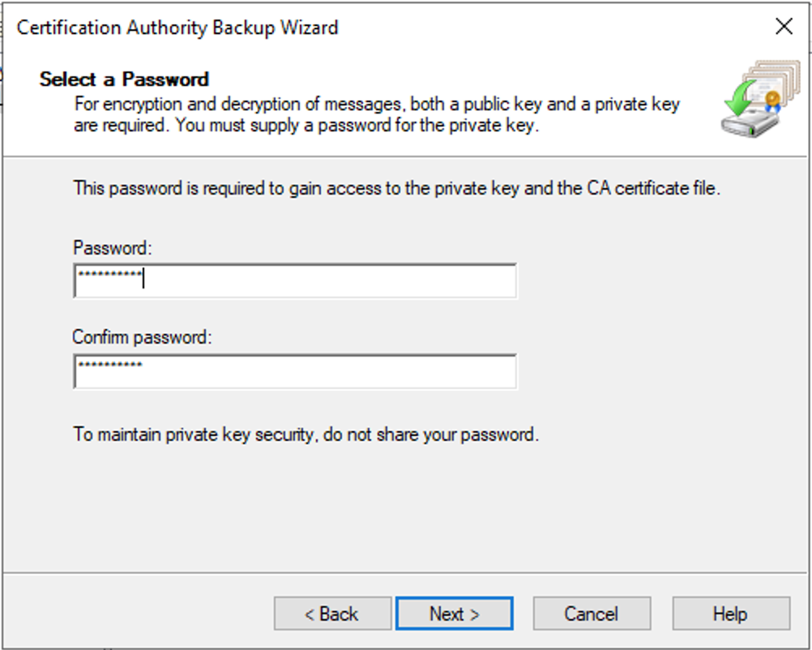This screenshot has height=650, width=812.
Task: Open Help for this wizard
Action: click(x=730, y=614)
